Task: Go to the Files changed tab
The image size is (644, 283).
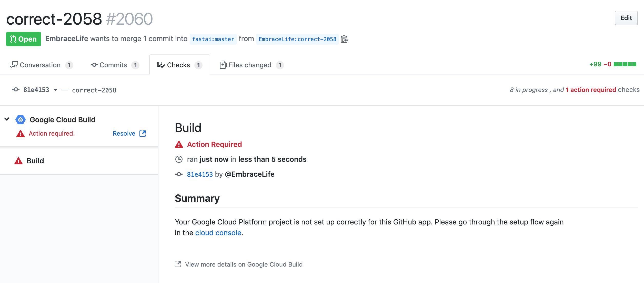Action: [x=250, y=65]
